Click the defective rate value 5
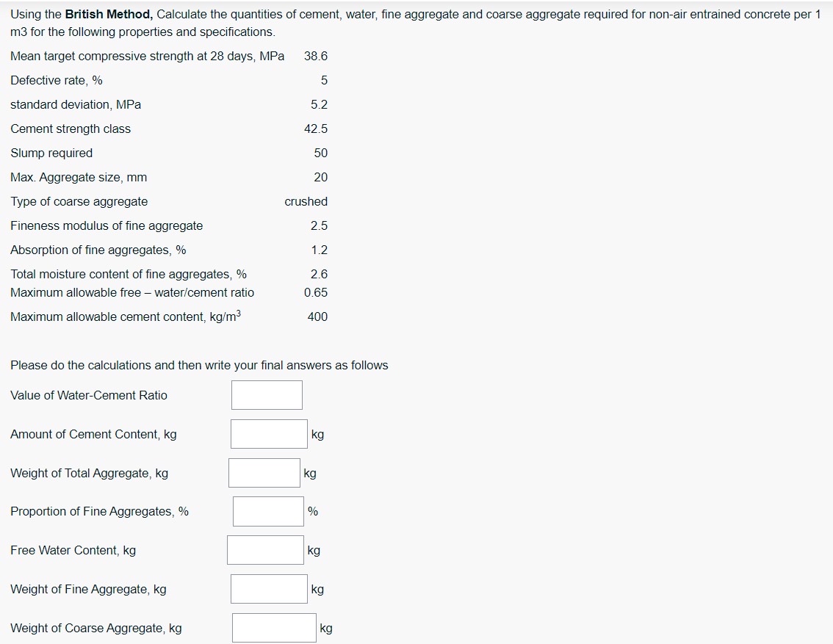The width and height of the screenshot is (833, 644). (323, 80)
